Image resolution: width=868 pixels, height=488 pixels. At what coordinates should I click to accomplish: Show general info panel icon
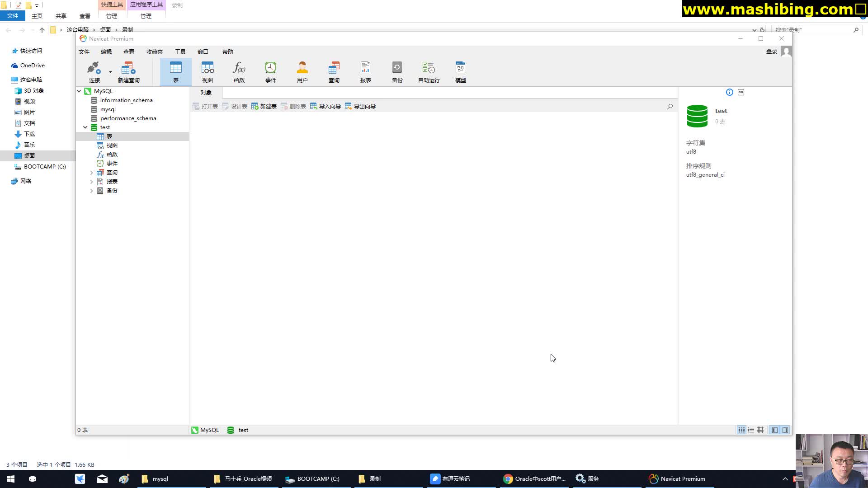tap(730, 92)
